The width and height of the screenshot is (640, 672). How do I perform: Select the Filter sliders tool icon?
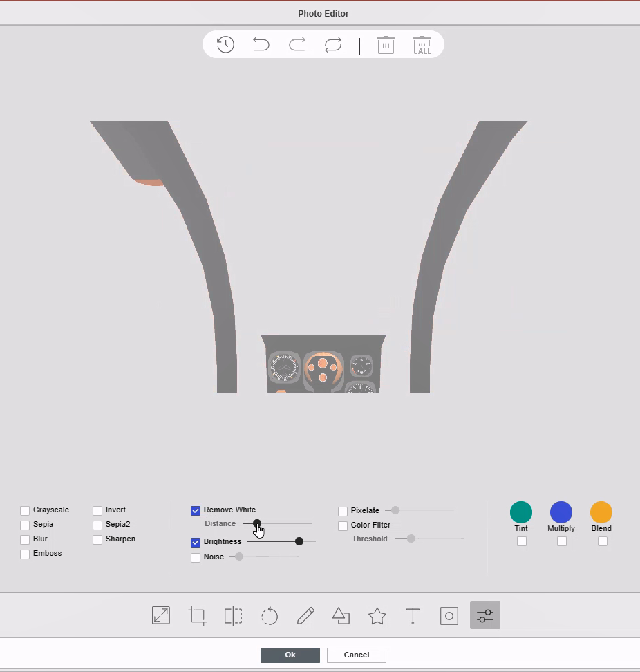click(485, 615)
